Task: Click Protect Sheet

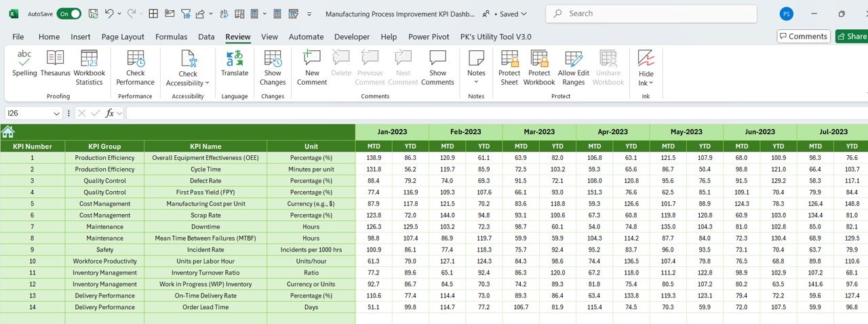Action: click(509, 68)
